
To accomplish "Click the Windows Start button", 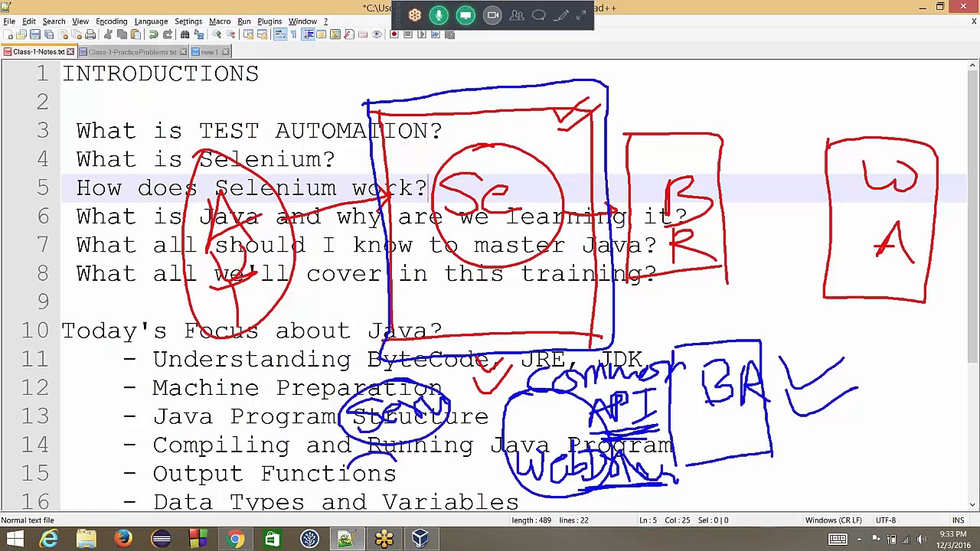I will pos(15,540).
